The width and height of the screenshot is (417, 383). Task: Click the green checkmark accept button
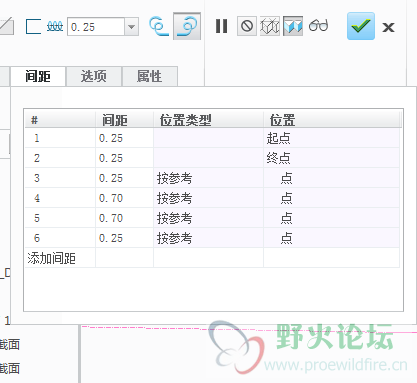[x=361, y=26]
